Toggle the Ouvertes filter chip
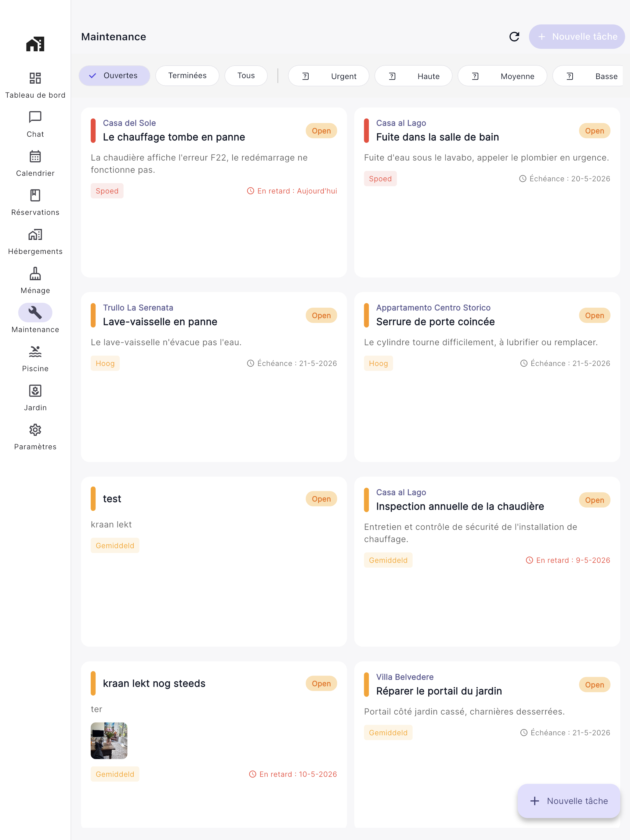The image size is (630, 840). point(114,76)
